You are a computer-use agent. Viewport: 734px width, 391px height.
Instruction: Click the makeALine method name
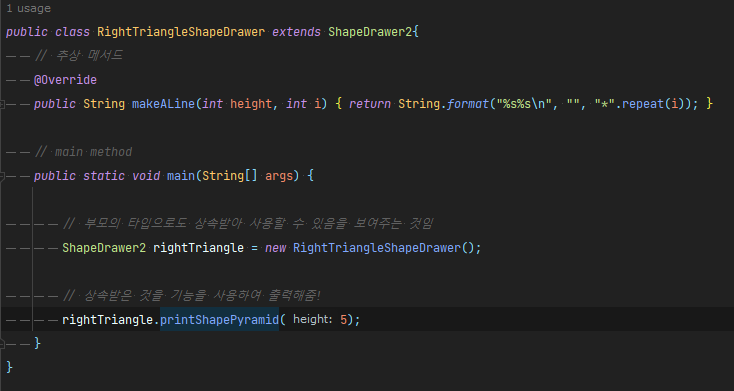(x=163, y=103)
